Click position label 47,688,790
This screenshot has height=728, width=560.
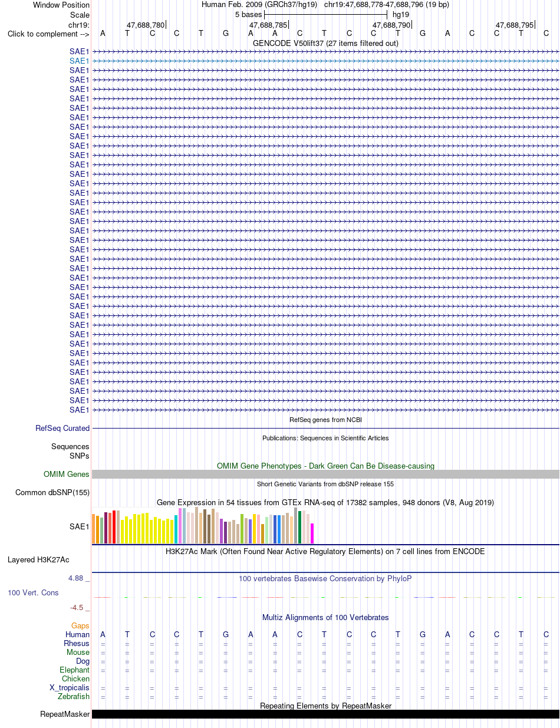click(x=391, y=25)
